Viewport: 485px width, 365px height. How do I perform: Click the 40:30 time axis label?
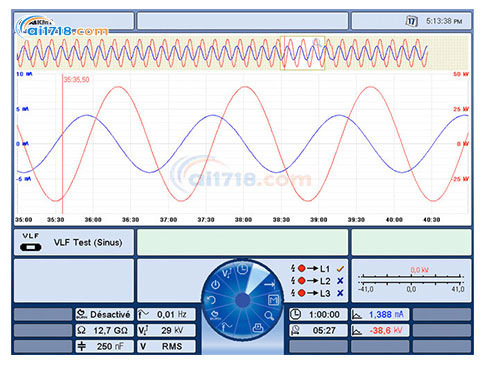click(432, 220)
